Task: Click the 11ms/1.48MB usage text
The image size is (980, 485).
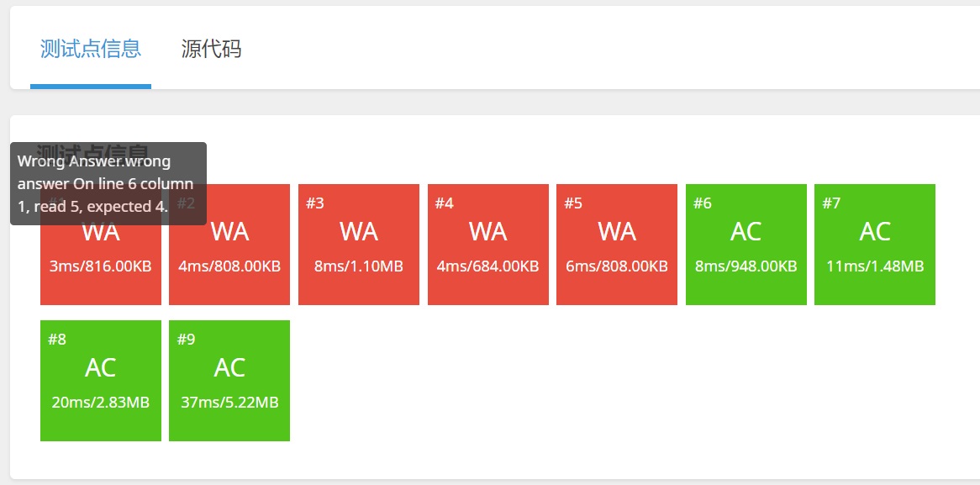Action: pos(875,266)
